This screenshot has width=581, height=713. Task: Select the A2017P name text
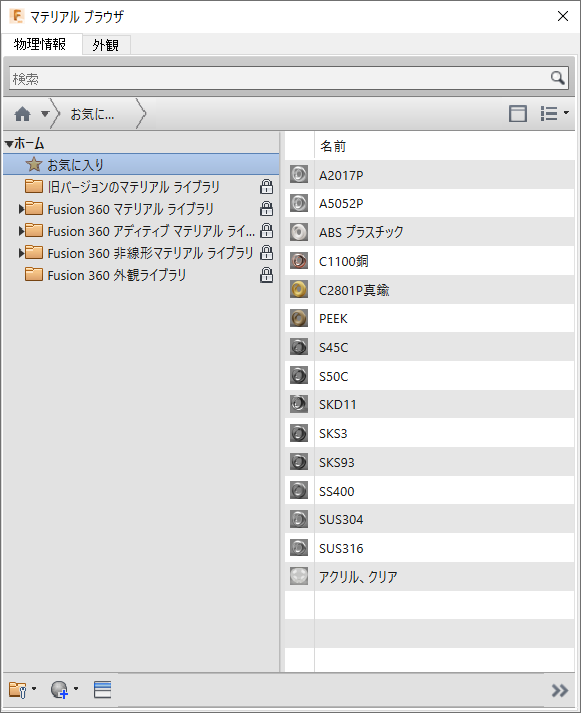coord(341,175)
